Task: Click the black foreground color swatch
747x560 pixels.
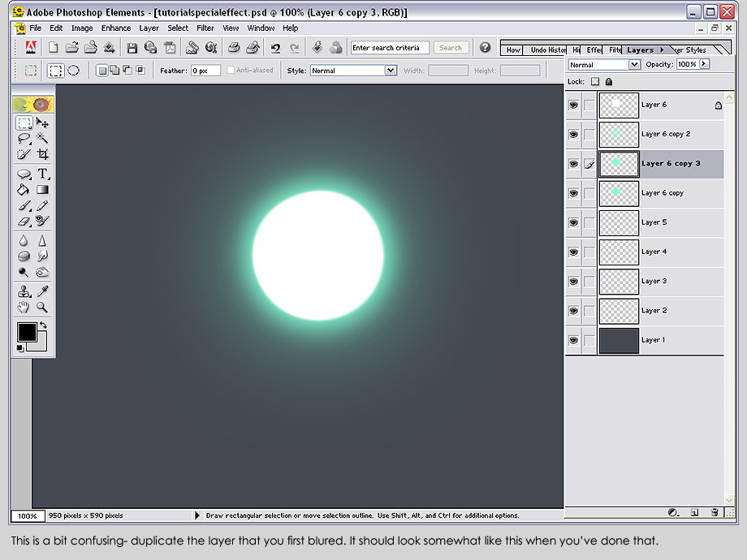Action: pos(27,332)
